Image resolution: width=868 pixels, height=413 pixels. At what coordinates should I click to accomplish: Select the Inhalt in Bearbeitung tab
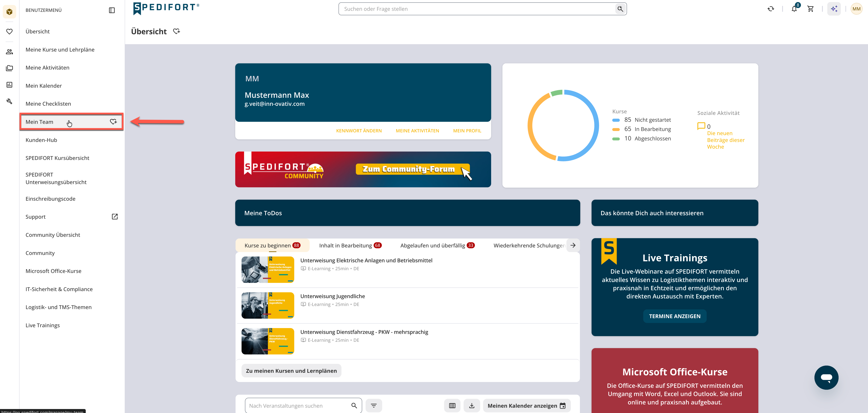(x=350, y=245)
